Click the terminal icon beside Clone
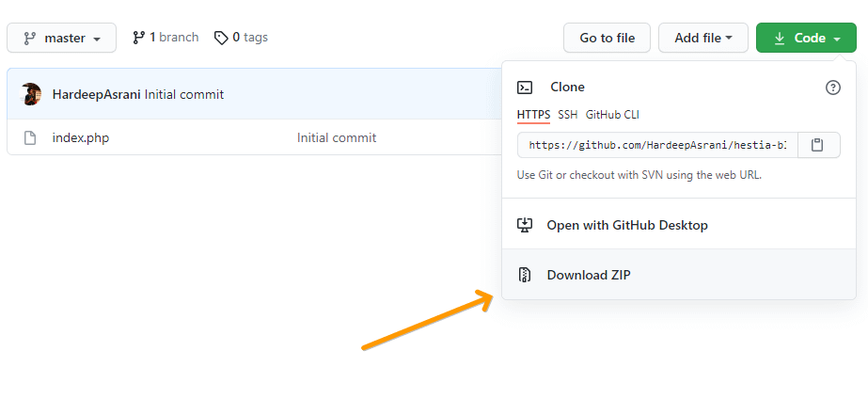The width and height of the screenshot is (868, 415). (526, 88)
